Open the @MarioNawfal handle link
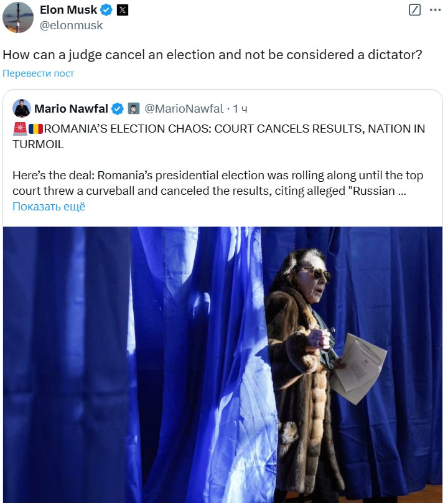 pyautogui.click(x=184, y=109)
